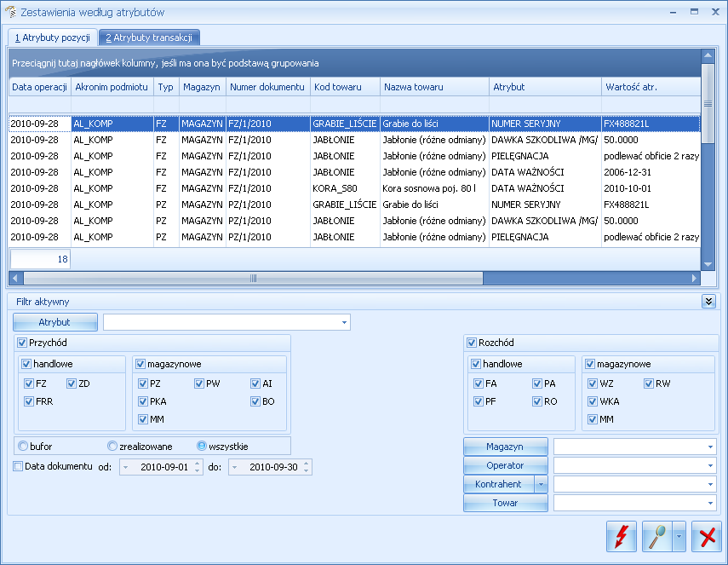The width and height of the screenshot is (728, 565).
Task: Uncheck the RO checkbox
Action: click(x=537, y=401)
